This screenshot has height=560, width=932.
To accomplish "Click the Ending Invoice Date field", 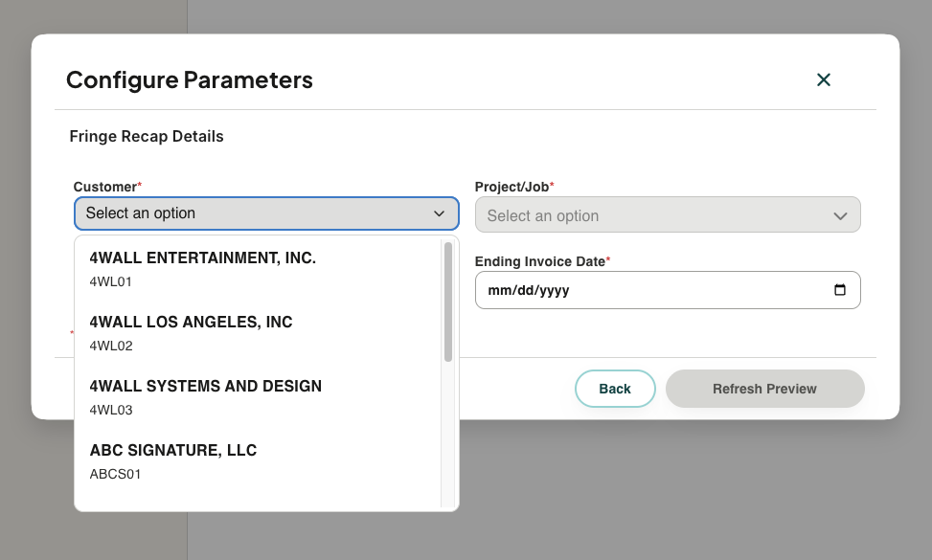I will pyautogui.click(x=668, y=290).
